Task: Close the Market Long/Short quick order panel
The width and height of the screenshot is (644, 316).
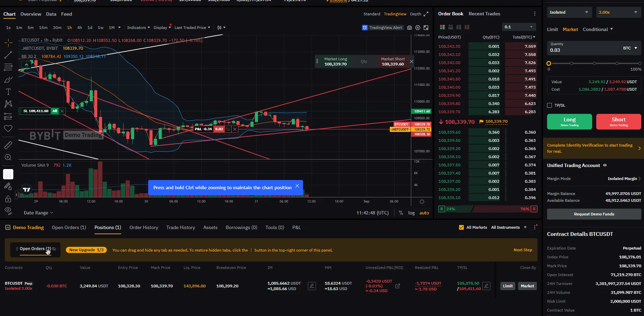Action: click(x=412, y=61)
